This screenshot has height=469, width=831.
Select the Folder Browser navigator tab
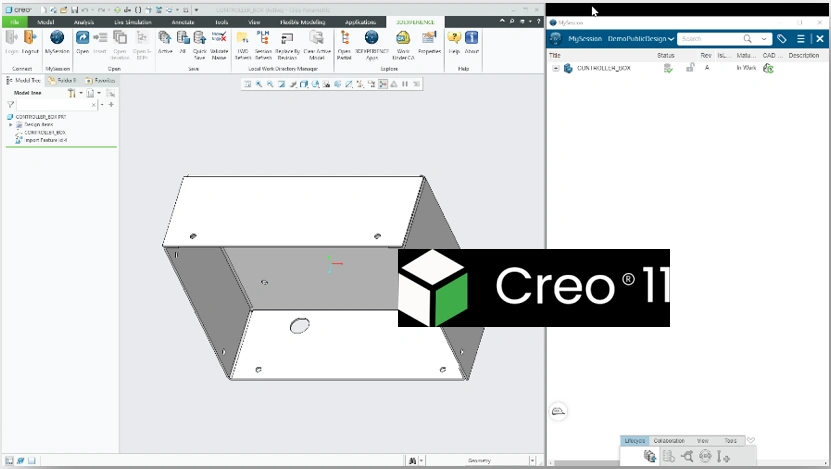[62, 81]
